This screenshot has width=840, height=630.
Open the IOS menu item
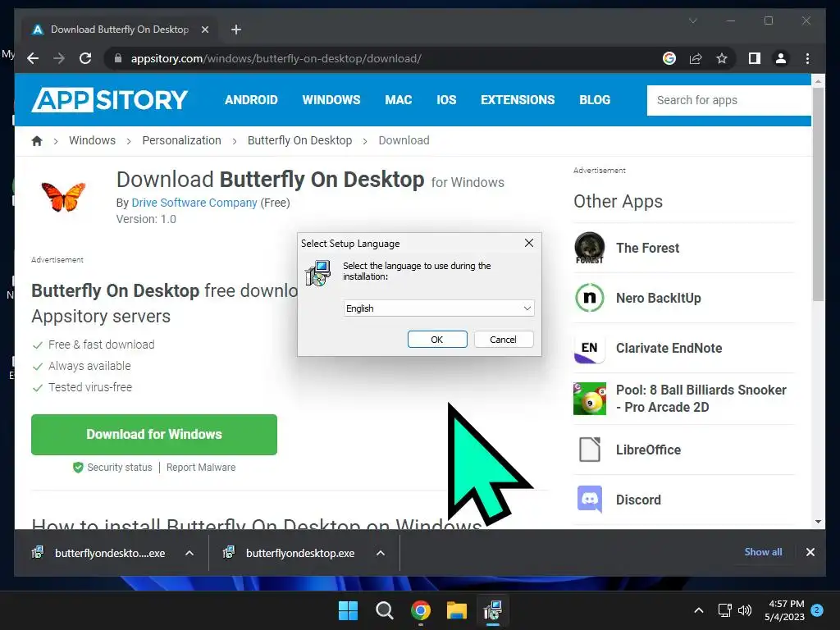pyautogui.click(x=446, y=99)
